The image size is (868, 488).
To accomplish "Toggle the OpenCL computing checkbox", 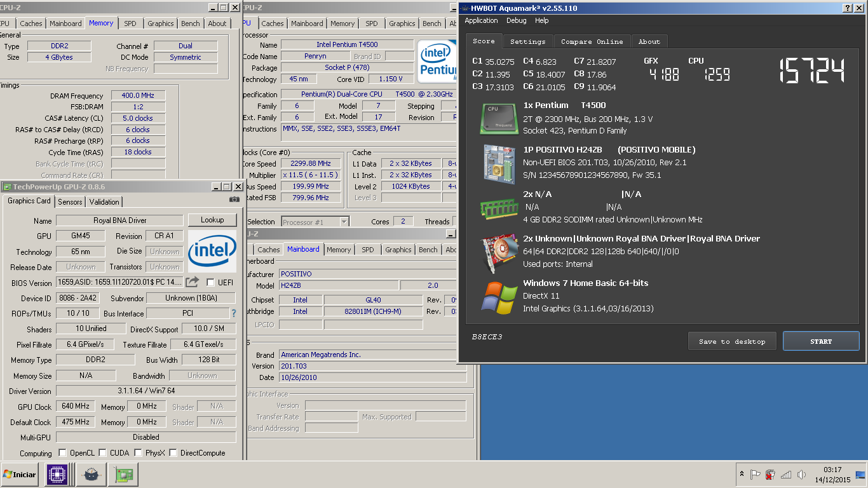I will click(62, 453).
